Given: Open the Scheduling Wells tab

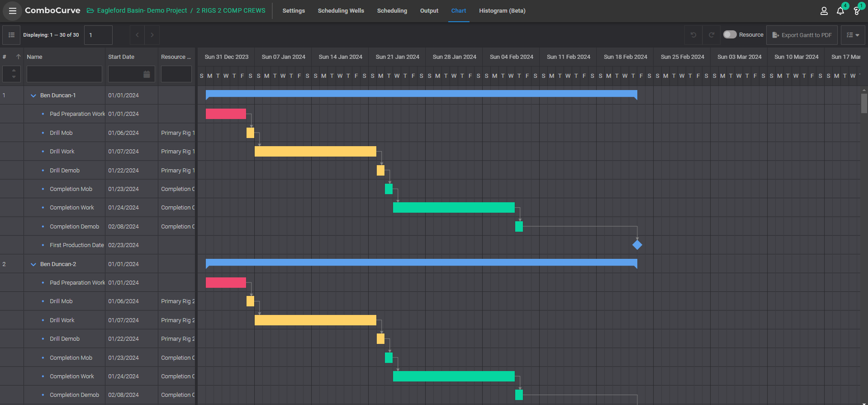Looking at the screenshot, I should (341, 11).
